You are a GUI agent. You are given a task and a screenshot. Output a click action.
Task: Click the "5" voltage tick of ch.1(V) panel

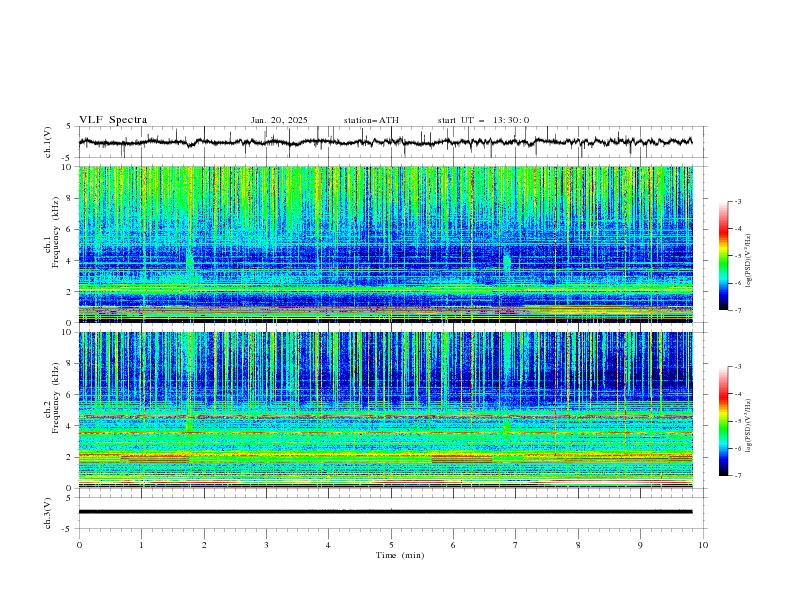69,127
